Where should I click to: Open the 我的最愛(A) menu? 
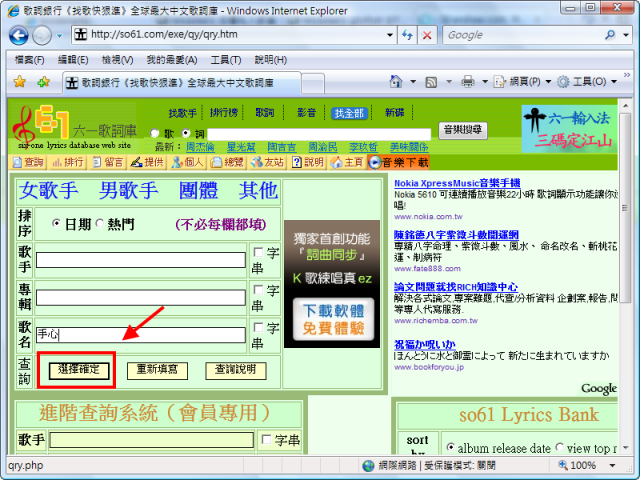pyautogui.click(x=172, y=60)
